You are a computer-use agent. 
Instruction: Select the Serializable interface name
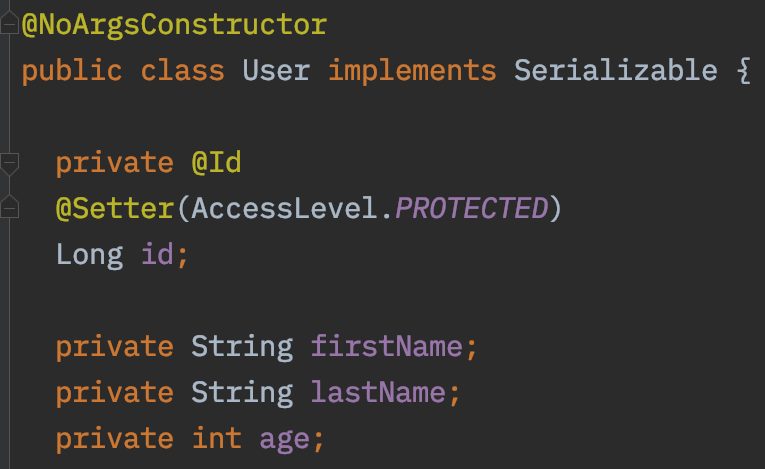coord(615,71)
